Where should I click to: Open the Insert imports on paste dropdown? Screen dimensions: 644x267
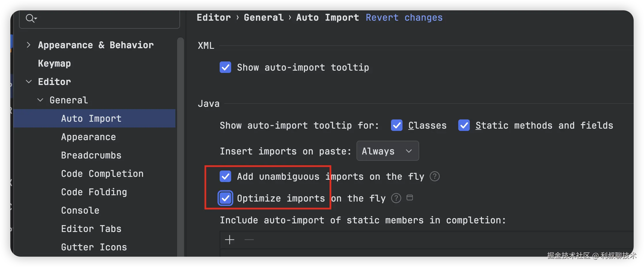pos(388,151)
